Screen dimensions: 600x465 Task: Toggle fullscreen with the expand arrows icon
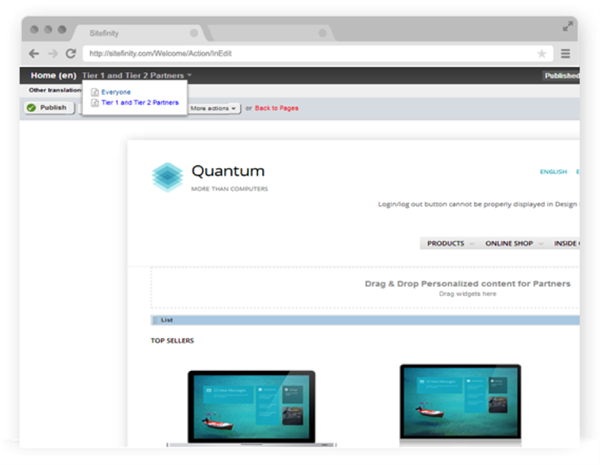(x=569, y=26)
